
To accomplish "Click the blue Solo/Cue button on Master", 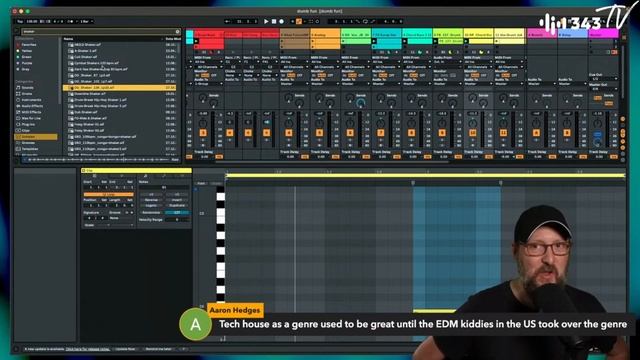I will (597, 134).
